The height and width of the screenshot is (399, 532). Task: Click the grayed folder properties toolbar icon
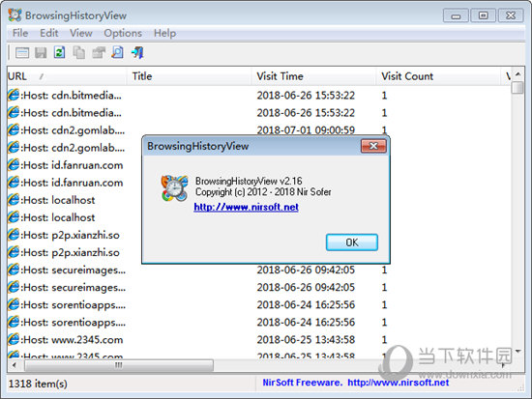(x=99, y=52)
